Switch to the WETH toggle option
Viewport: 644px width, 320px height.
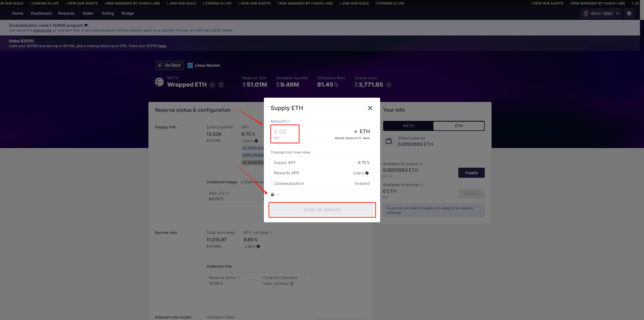(408, 126)
